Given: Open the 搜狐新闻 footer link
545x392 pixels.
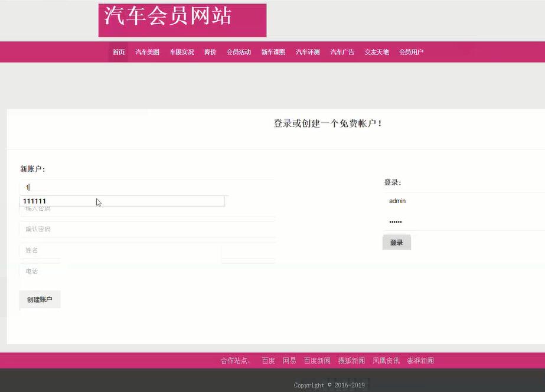Looking at the screenshot, I should pyautogui.click(x=351, y=360).
